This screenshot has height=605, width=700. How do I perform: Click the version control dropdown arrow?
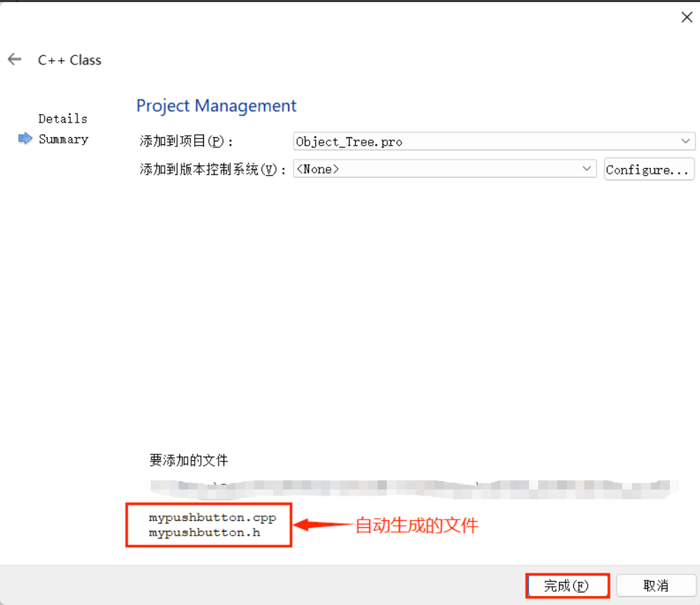point(586,169)
